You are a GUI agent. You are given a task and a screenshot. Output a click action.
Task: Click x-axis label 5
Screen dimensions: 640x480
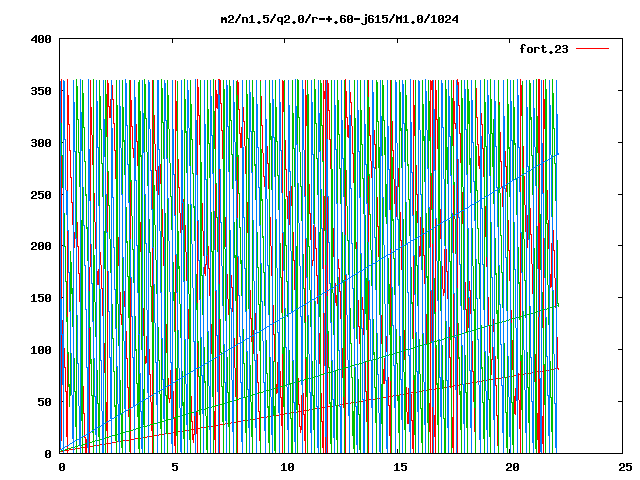pyautogui.click(x=175, y=467)
